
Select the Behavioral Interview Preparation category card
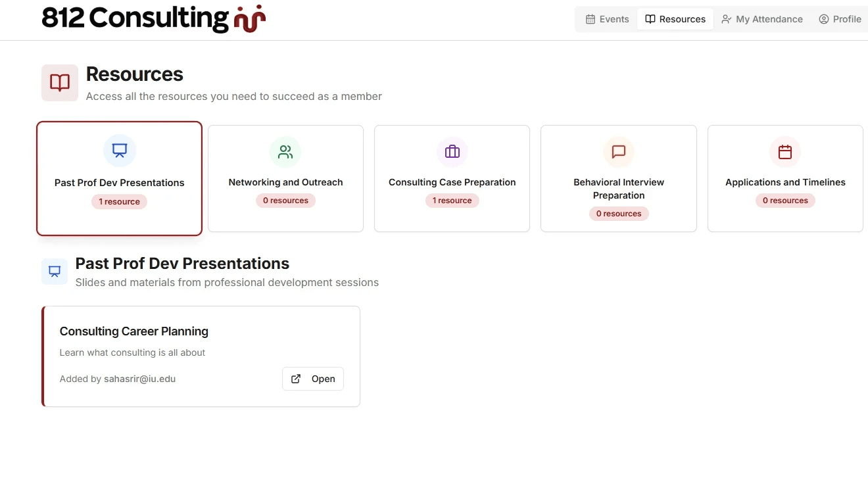coord(618,178)
